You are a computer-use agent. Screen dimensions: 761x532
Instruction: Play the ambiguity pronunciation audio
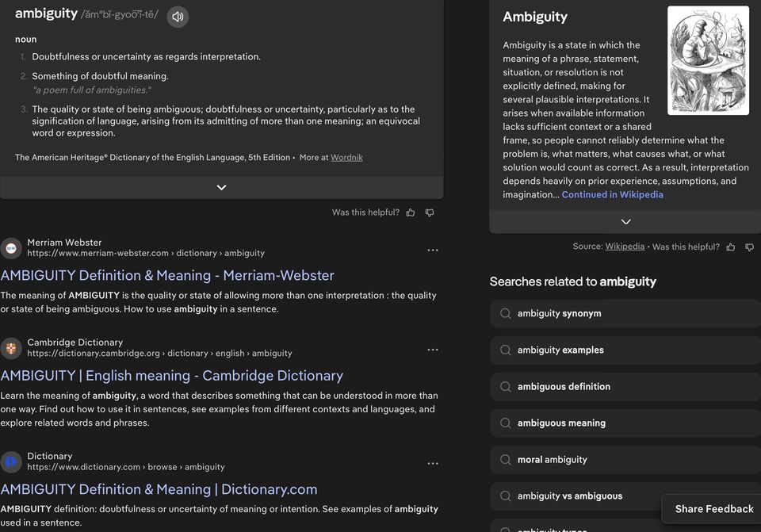point(178,17)
